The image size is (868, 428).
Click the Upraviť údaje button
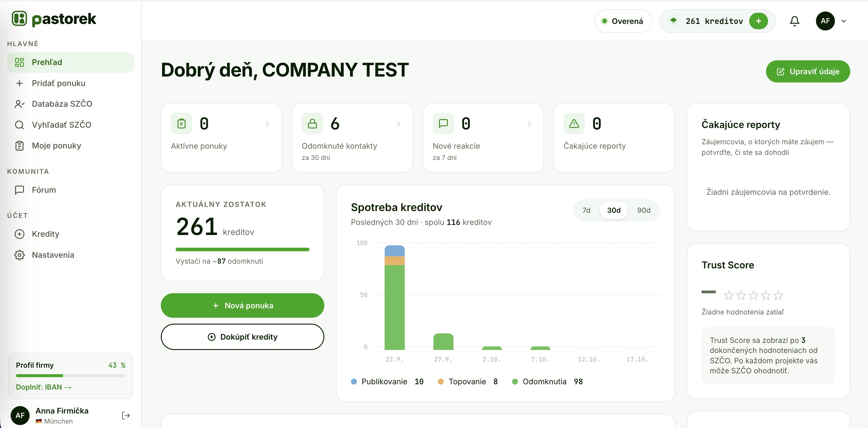click(x=808, y=72)
